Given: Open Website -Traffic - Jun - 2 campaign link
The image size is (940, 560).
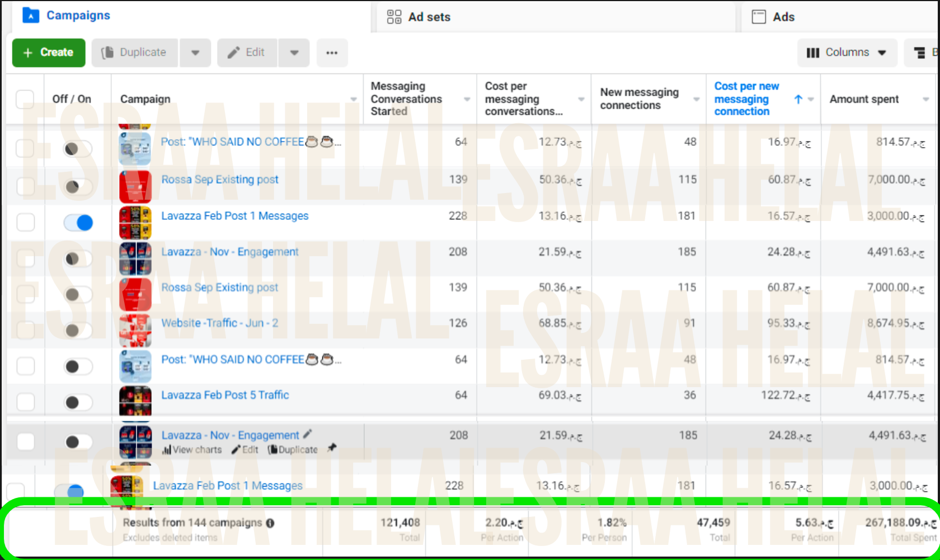Looking at the screenshot, I should click(x=219, y=323).
